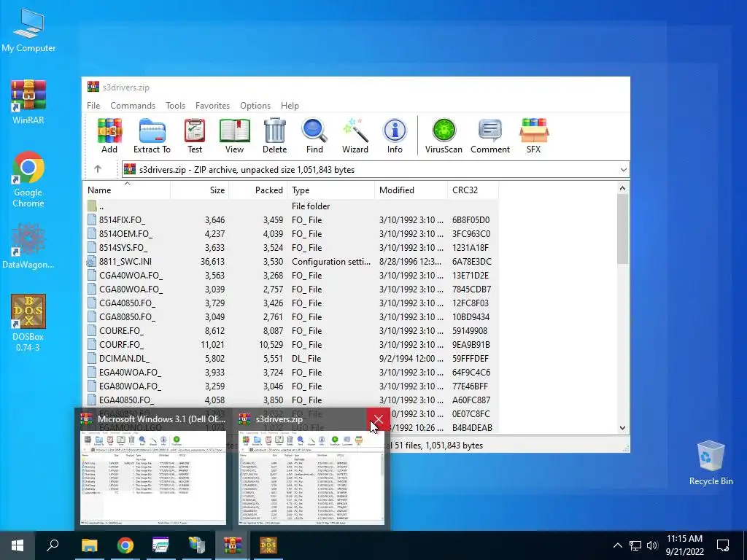Open the Favorites menu

[x=212, y=105]
